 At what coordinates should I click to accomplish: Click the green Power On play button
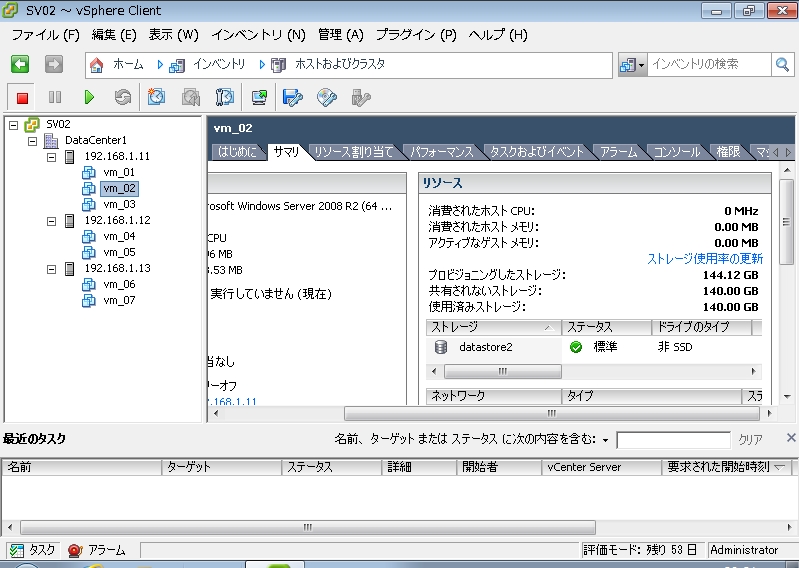tap(89, 97)
